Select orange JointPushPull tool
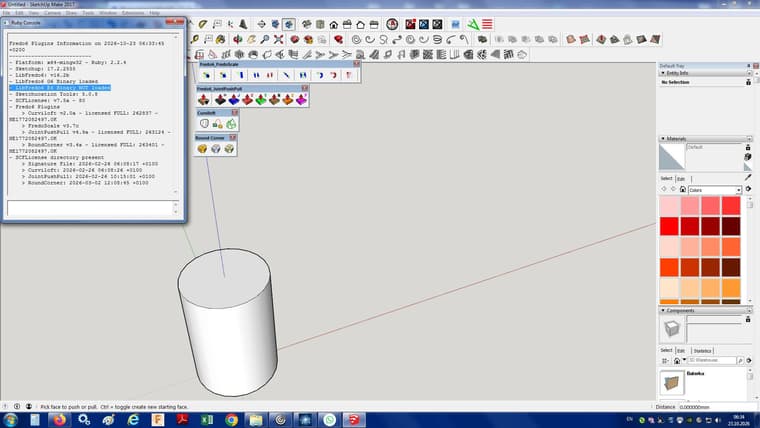This screenshot has width=760, height=428. pos(288,100)
